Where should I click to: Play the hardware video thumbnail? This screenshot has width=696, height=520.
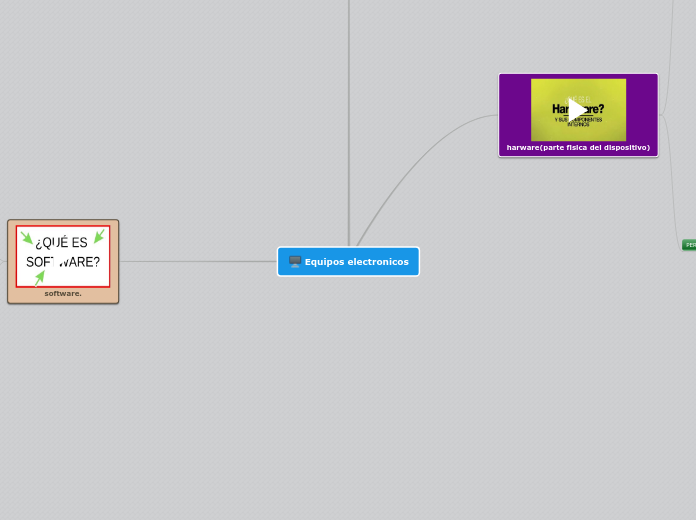coord(578,110)
